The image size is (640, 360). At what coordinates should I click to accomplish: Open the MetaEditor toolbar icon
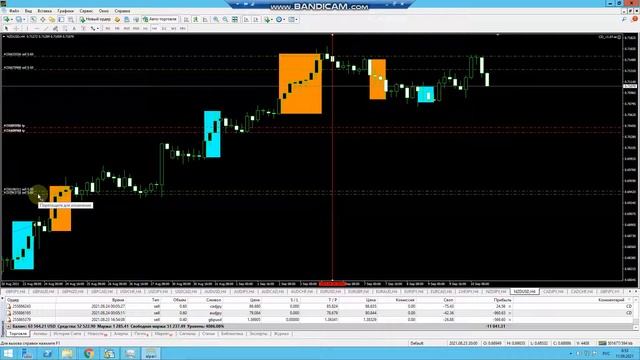pos(117,19)
